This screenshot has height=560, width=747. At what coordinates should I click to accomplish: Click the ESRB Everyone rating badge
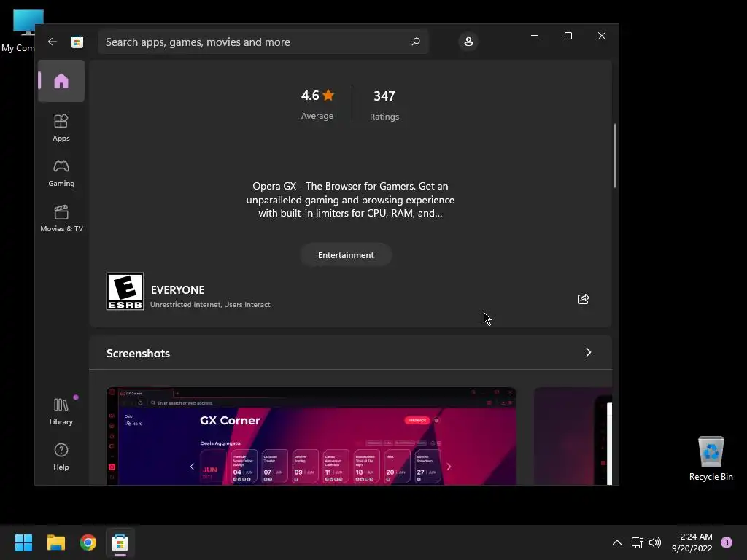pos(125,292)
